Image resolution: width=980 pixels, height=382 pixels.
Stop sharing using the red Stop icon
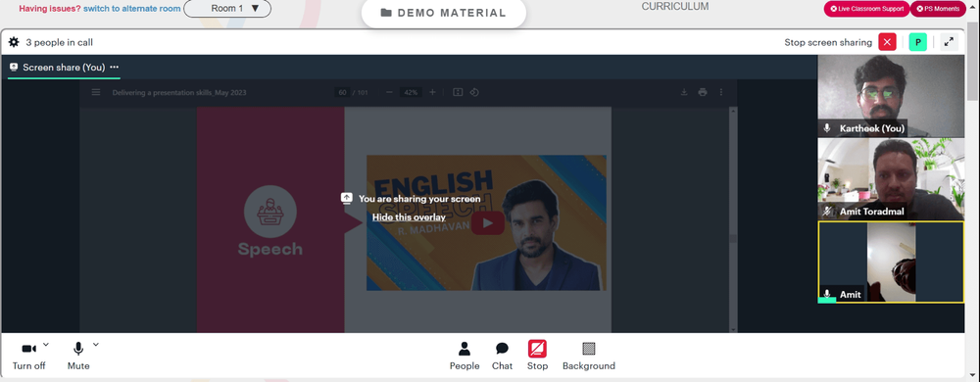point(537,356)
